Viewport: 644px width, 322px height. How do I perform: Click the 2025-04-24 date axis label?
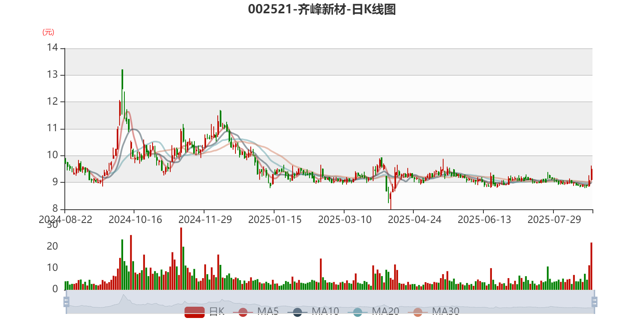[415, 219]
